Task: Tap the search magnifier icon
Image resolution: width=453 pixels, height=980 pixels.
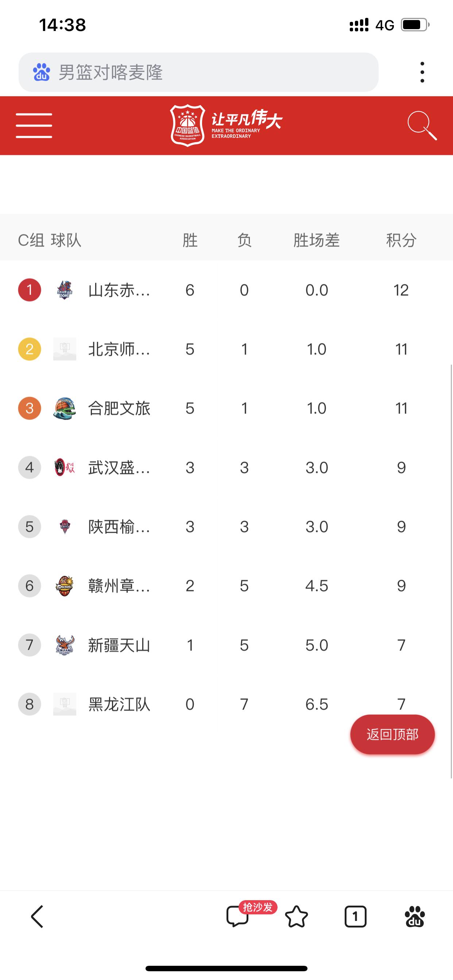Action: coord(422,125)
